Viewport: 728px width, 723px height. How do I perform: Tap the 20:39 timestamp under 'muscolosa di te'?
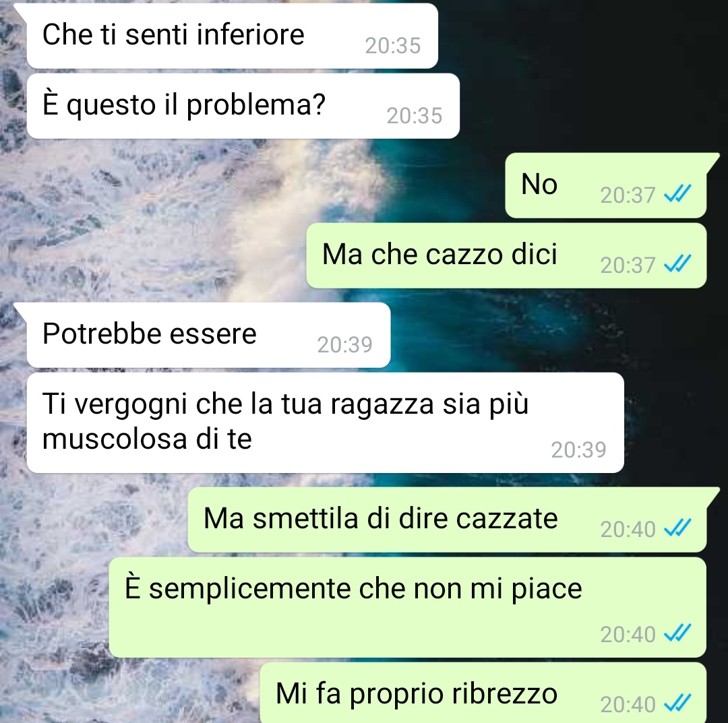click(578, 449)
